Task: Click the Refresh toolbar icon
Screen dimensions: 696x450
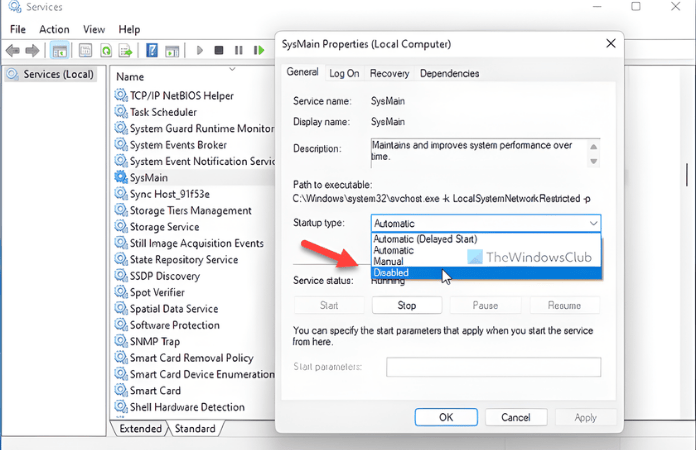Action: pyautogui.click(x=106, y=50)
